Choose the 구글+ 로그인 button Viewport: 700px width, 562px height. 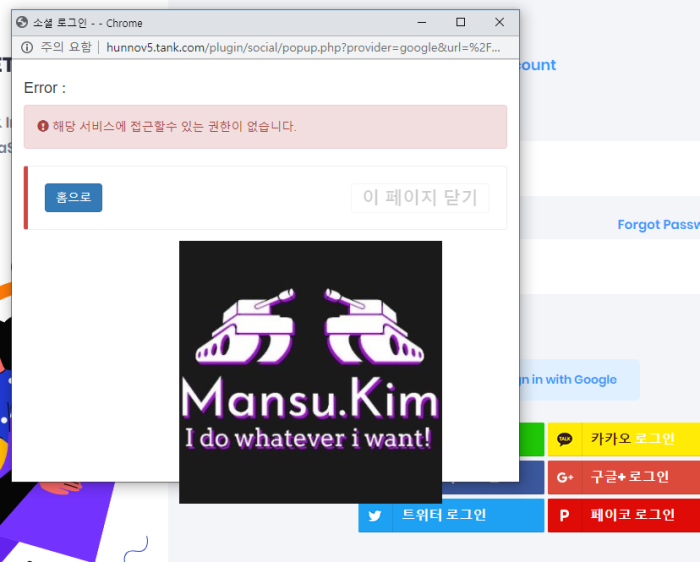tap(622, 477)
